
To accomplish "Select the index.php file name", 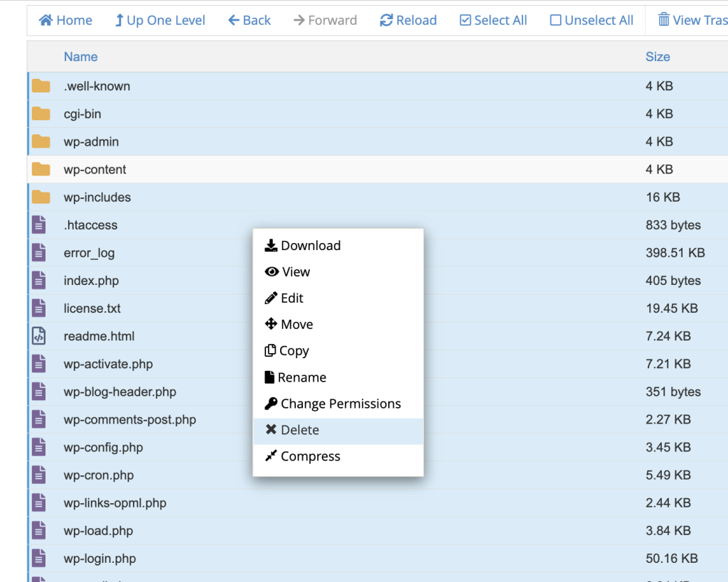I will pos(91,281).
